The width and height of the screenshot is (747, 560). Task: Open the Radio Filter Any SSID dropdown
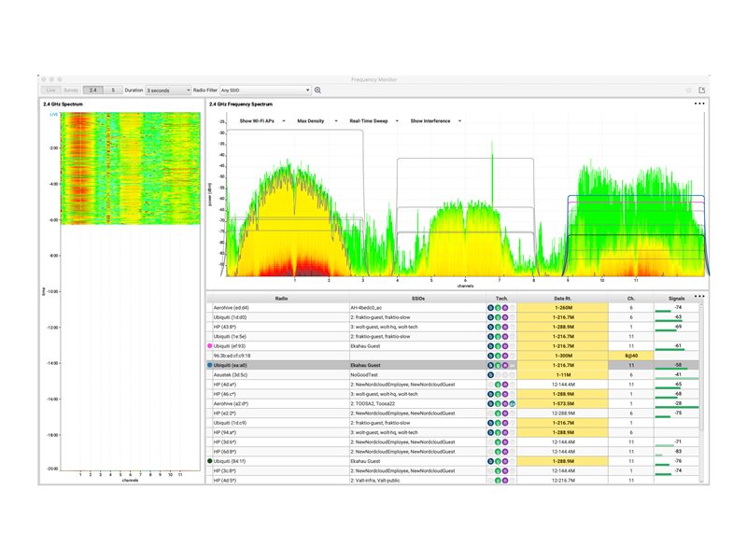point(265,91)
